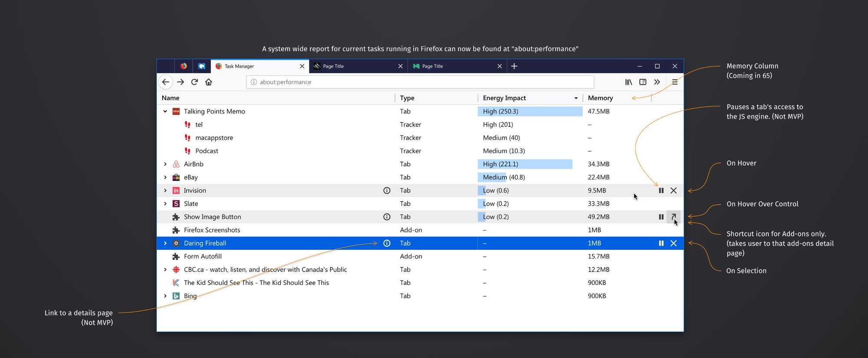Select the pinned Firefox logo tab
Screen dimensions: 868x358
(x=184, y=66)
